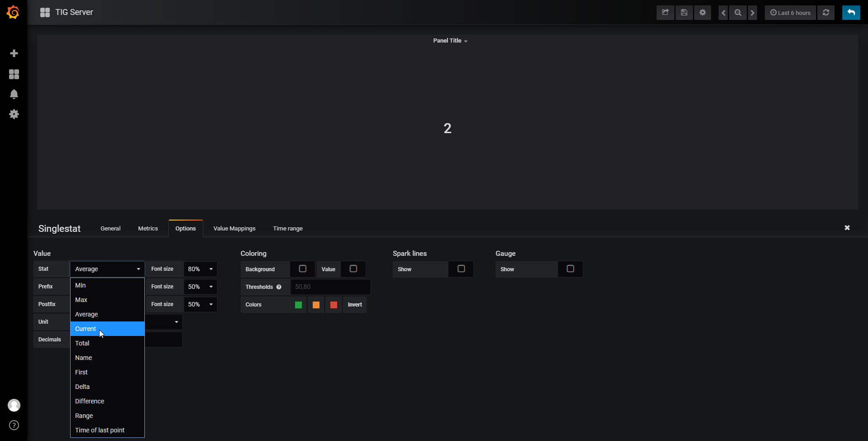Refresh the dashboard
The height and width of the screenshot is (441, 868).
pyautogui.click(x=826, y=13)
